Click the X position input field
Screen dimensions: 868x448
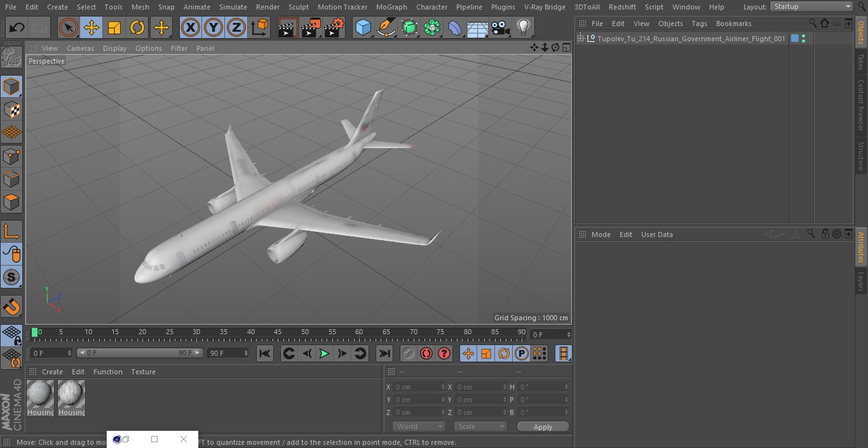pos(419,387)
